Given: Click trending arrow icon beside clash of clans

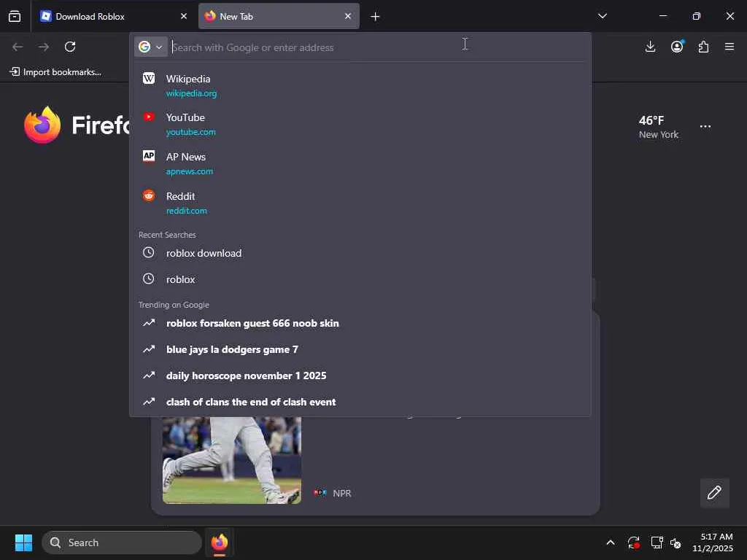Looking at the screenshot, I should click(149, 402).
